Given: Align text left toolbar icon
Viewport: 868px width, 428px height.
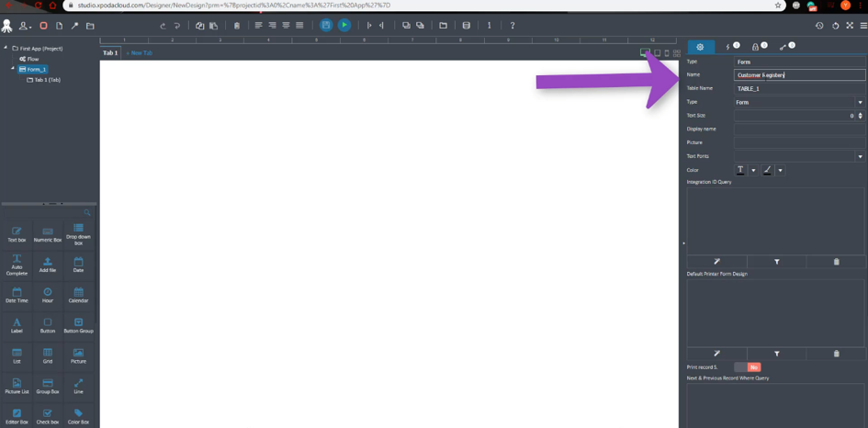Looking at the screenshot, I should pyautogui.click(x=258, y=26).
